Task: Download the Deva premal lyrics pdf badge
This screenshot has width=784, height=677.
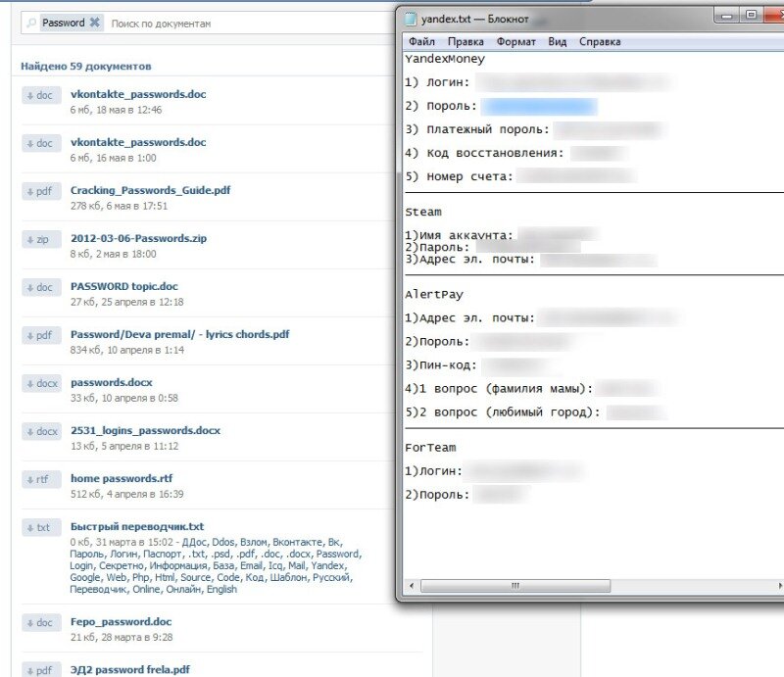Action: coord(41,335)
